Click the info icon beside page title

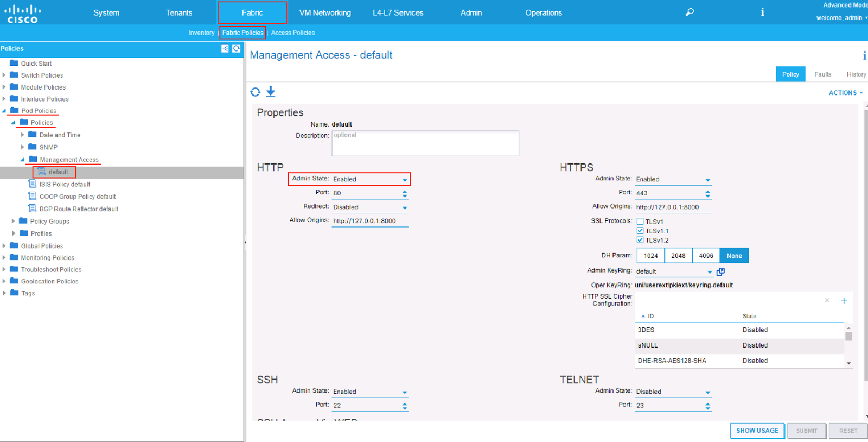pos(864,55)
